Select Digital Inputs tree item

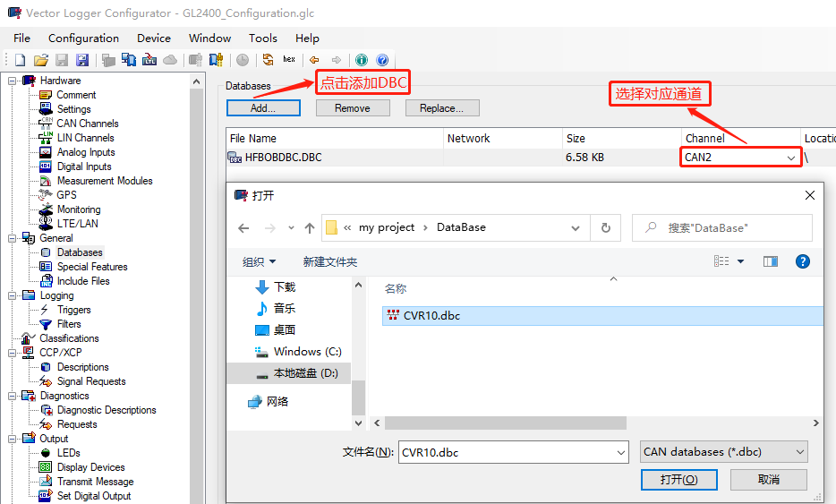click(x=84, y=167)
